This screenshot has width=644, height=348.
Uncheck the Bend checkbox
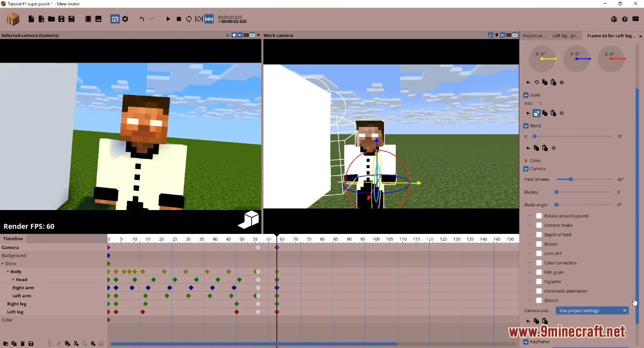coord(526,126)
